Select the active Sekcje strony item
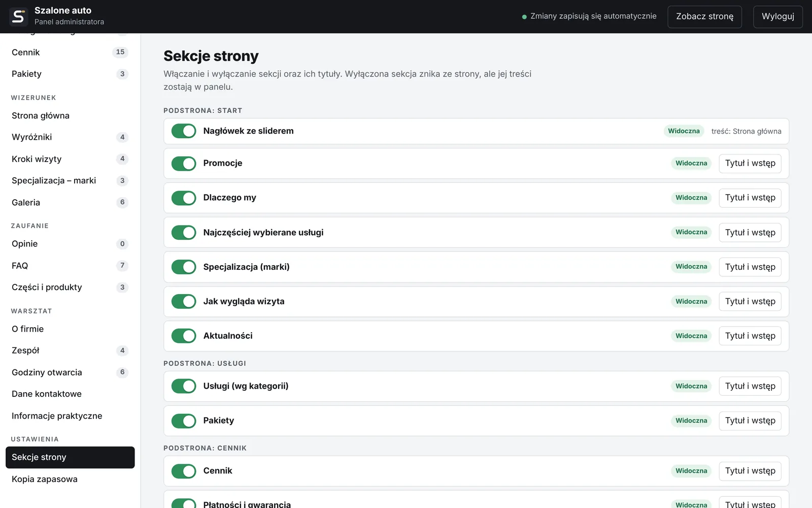 pos(70,457)
